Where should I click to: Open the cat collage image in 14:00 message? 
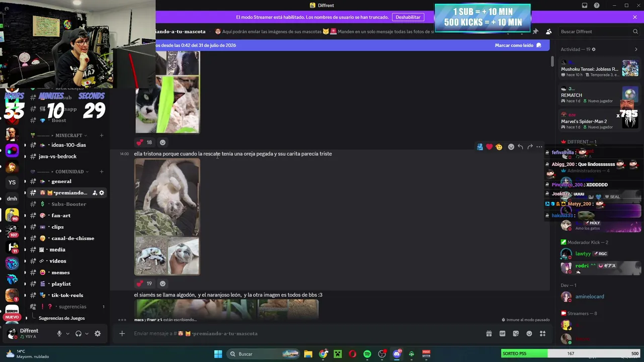[167, 217]
